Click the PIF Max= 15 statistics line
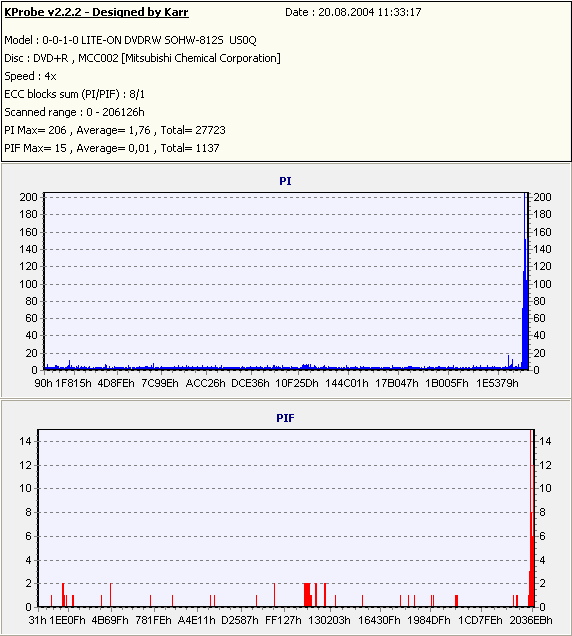The image size is (572, 636). point(112,148)
